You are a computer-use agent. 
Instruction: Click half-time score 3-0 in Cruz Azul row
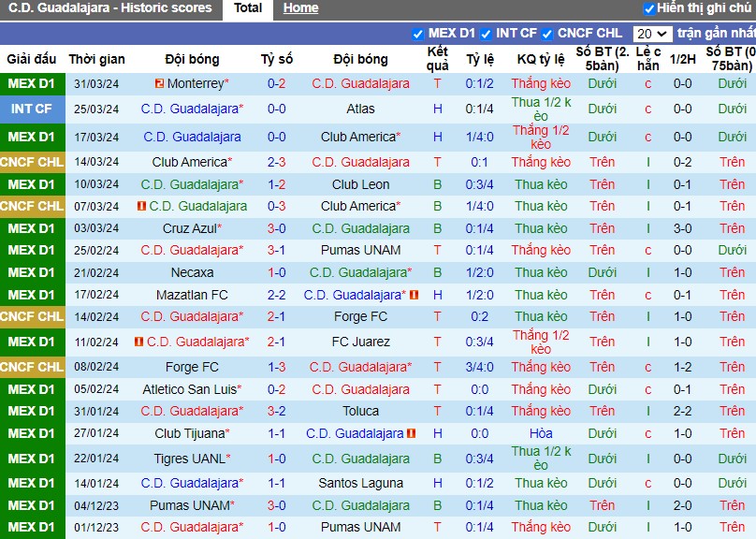click(683, 228)
